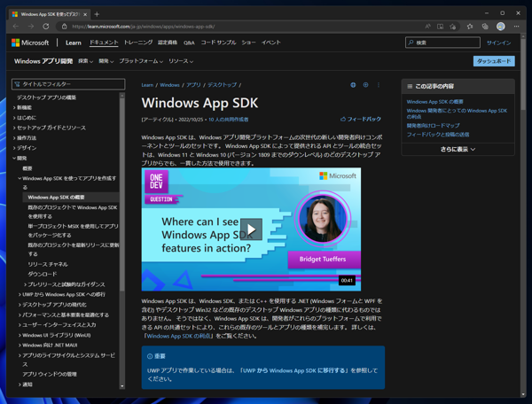
Task: Expand the デザイン tree node
Action: click(x=14, y=148)
